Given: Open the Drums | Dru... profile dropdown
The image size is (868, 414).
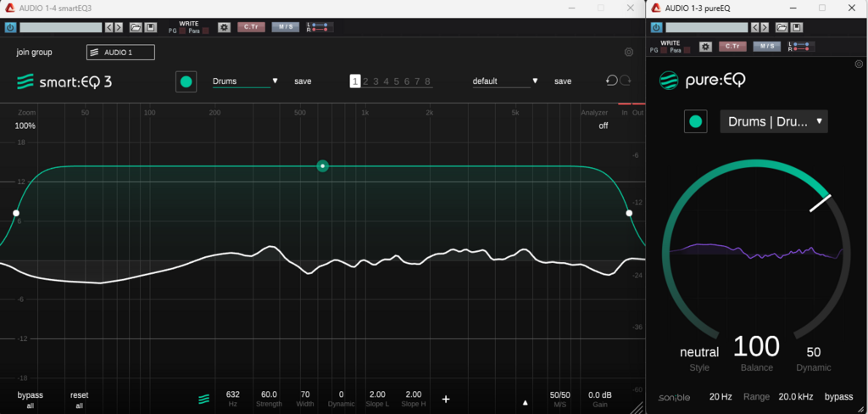Looking at the screenshot, I should 774,121.
